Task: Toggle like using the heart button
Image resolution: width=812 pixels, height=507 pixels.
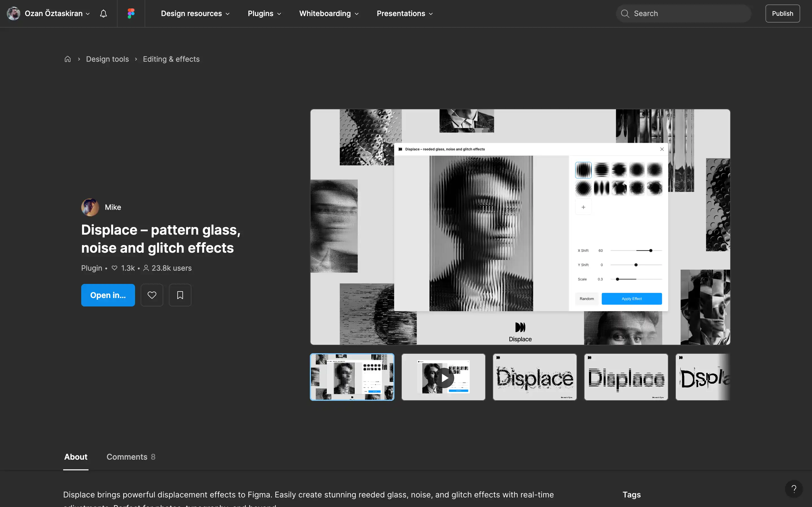Action: point(152,295)
